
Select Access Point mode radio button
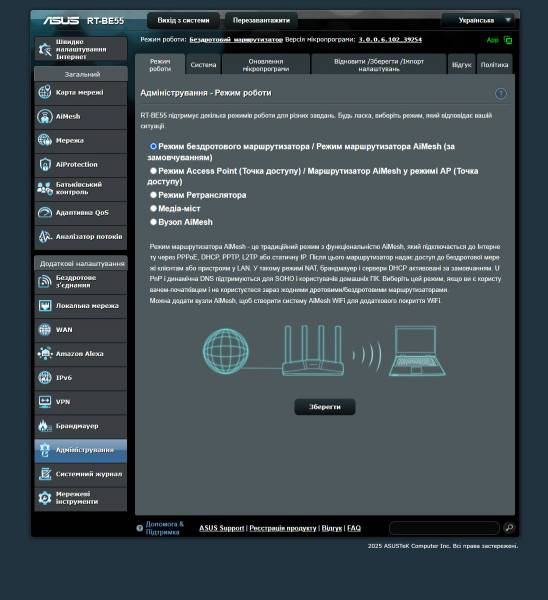153,171
